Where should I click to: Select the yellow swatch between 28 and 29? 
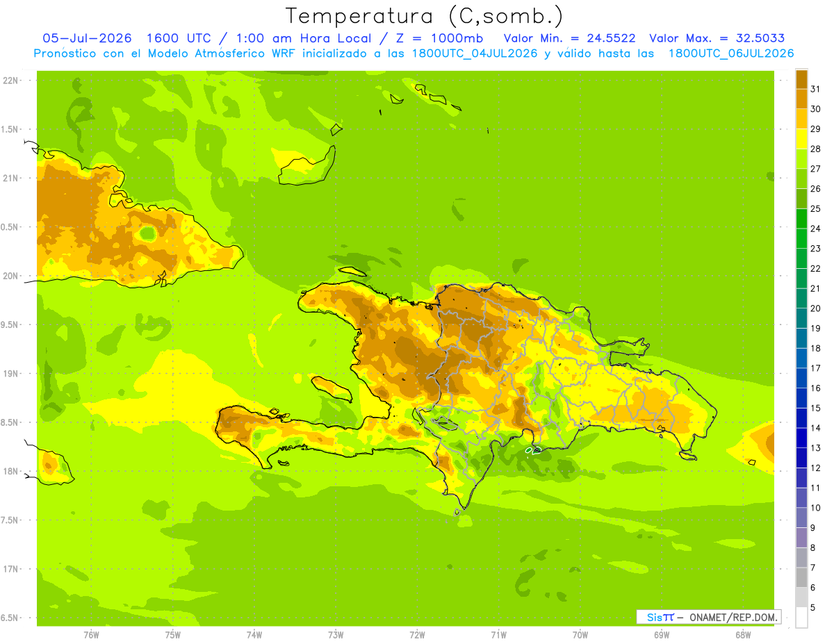click(801, 138)
